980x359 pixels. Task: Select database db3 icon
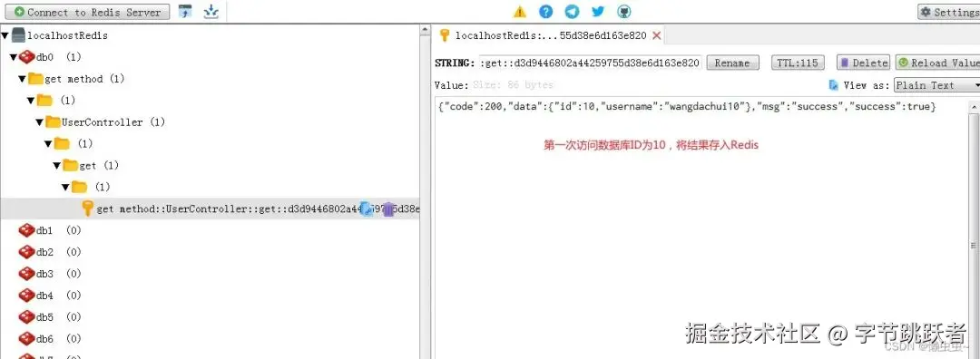[x=27, y=274]
